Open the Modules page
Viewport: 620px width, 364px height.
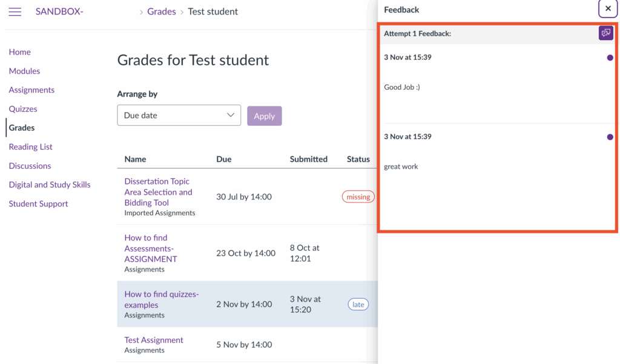pyautogui.click(x=24, y=71)
